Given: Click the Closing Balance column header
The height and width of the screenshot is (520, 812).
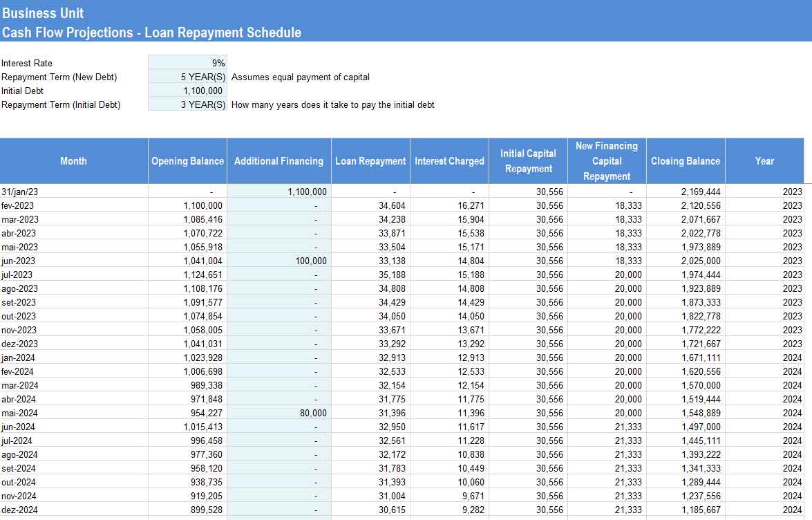Looking at the screenshot, I should [685, 160].
